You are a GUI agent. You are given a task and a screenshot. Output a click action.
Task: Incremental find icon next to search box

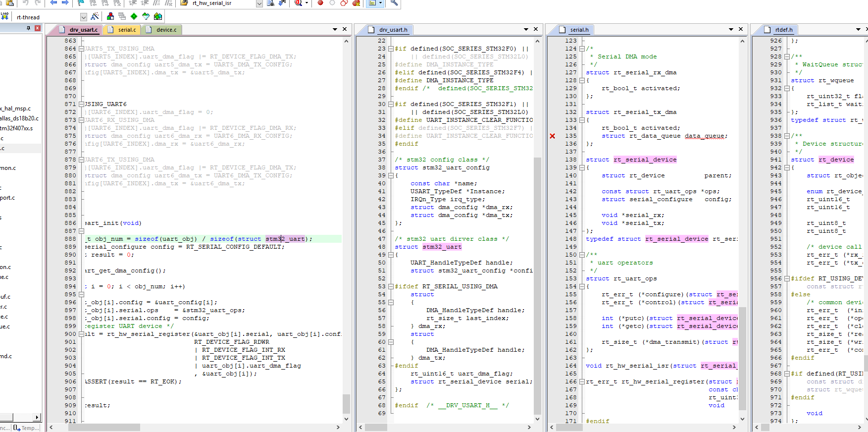(x=282, y=2)
